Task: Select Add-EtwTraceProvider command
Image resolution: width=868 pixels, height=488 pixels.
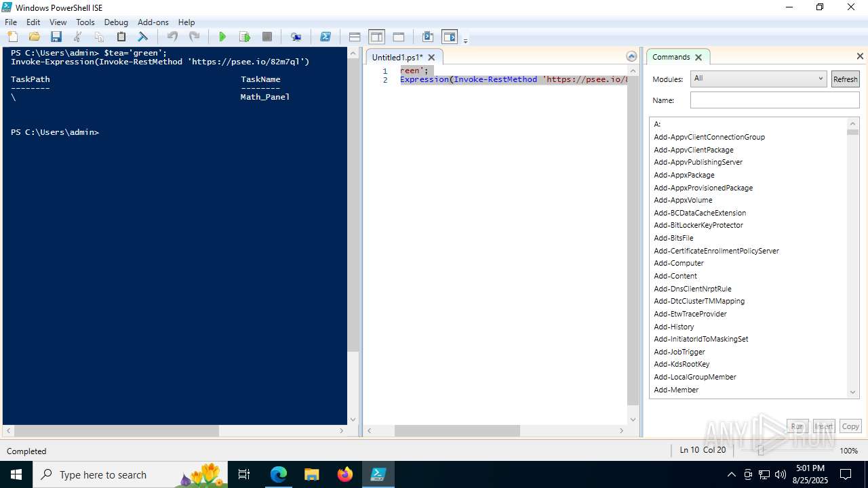Action: coord(690,314)
